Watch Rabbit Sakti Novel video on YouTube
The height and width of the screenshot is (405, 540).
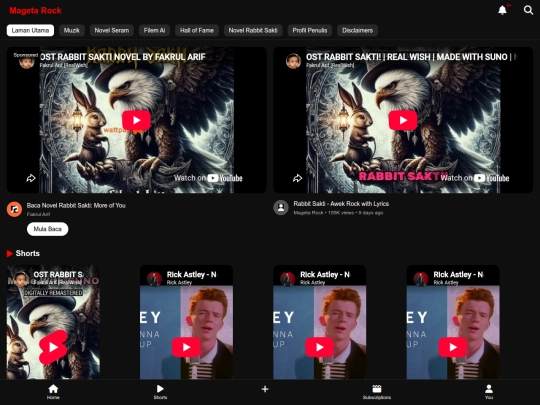pyautogui.click(x=208, y=178)
